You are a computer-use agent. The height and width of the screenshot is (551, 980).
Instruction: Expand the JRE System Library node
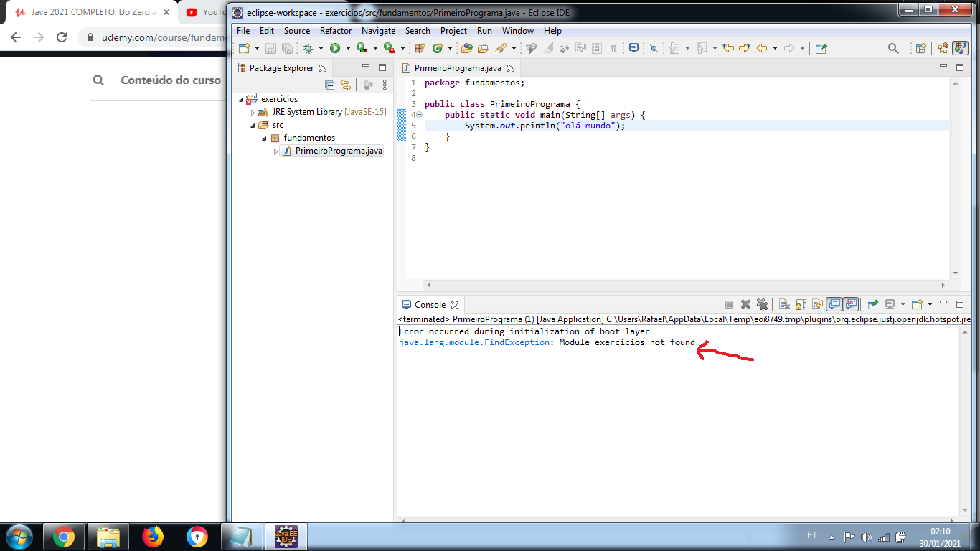253,113
